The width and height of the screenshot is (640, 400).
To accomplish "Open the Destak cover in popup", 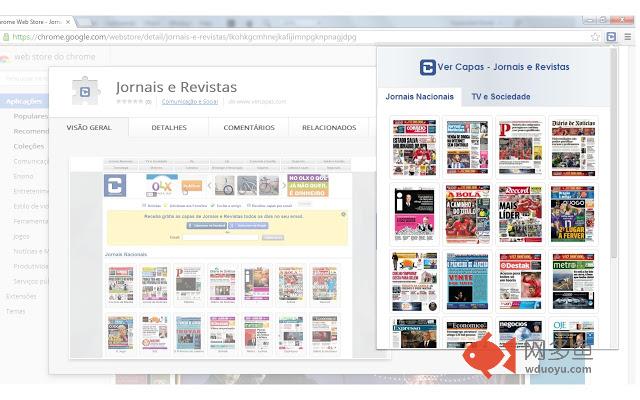I will click(x=520, y=282).
